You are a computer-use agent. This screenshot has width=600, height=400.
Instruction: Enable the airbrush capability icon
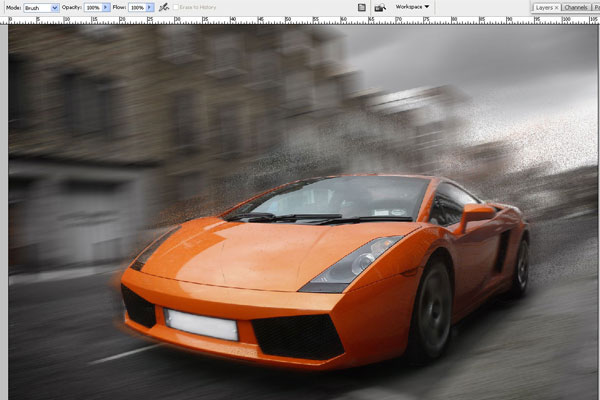pos(164,7)
